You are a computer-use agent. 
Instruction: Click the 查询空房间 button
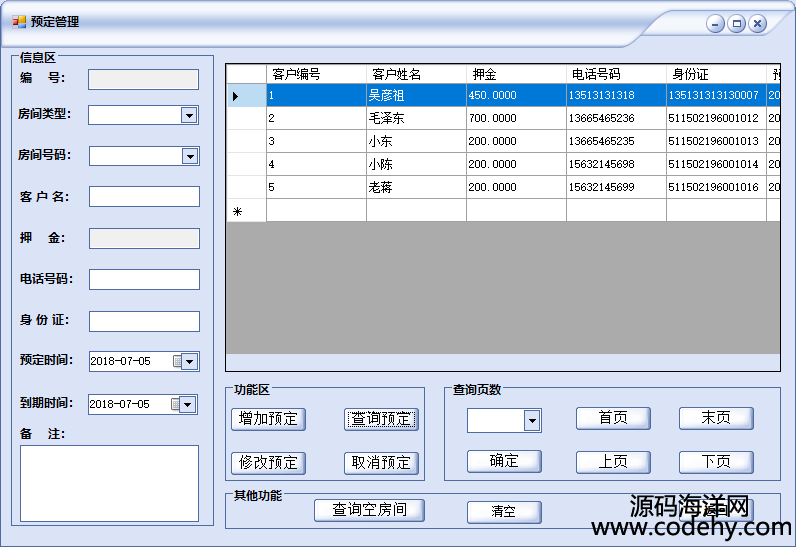369,510
